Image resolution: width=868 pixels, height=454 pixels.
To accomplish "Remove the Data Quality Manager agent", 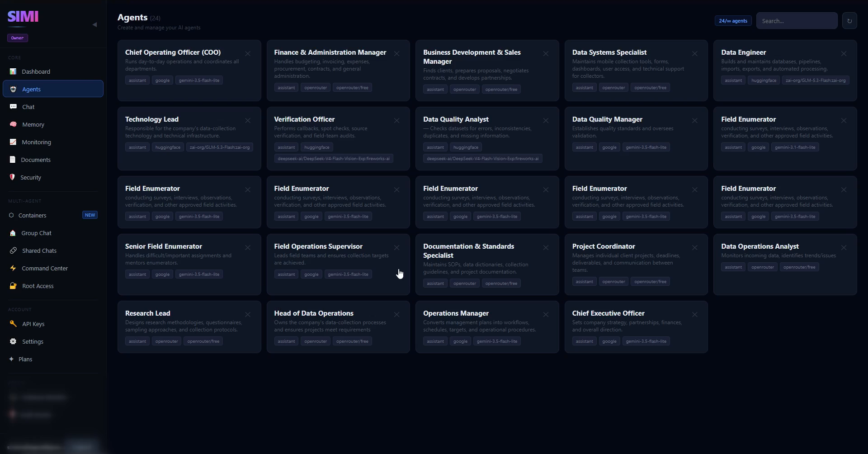I will tap(695, 121).
